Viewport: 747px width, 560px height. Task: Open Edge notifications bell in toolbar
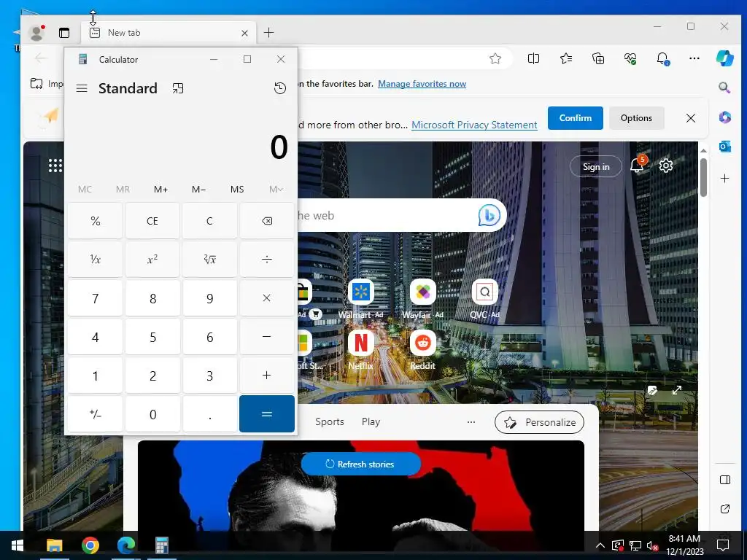pyautogui.click(x=662, y=58)
